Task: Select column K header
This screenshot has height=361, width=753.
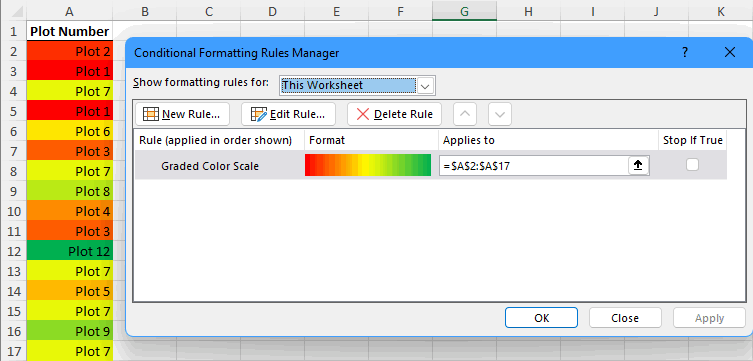Action: coord(721,12)
